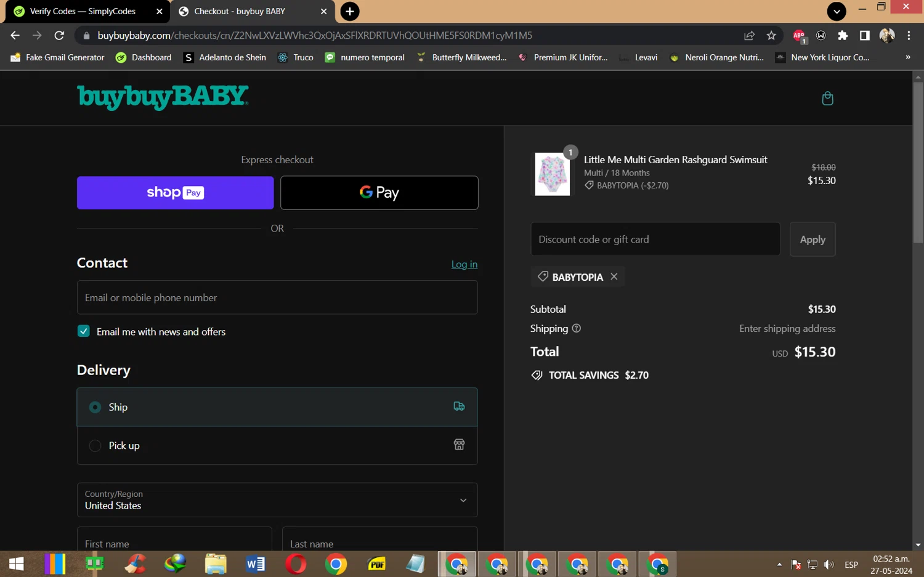Click the shipping info help icon
The image size is (924, 577).
(577, 328)
